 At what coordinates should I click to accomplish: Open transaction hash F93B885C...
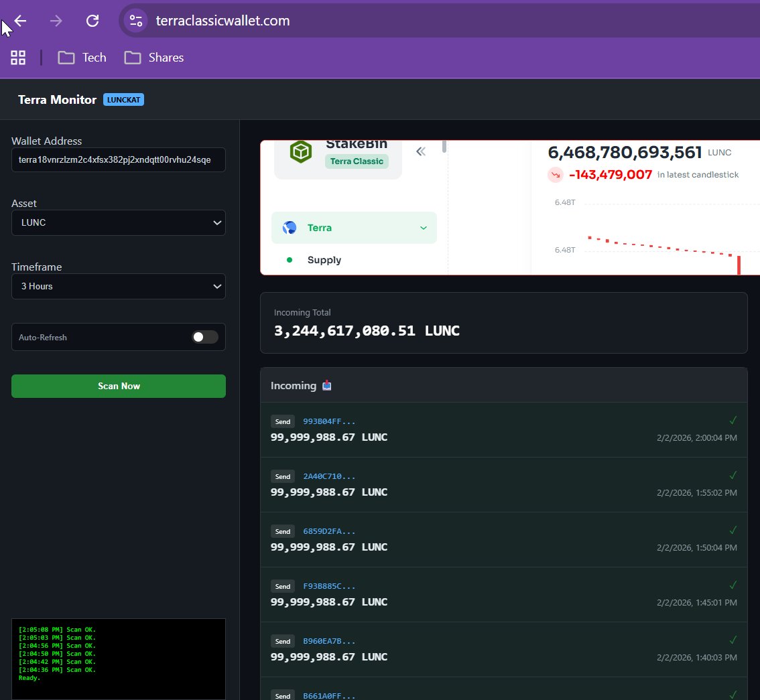point(329,587)
